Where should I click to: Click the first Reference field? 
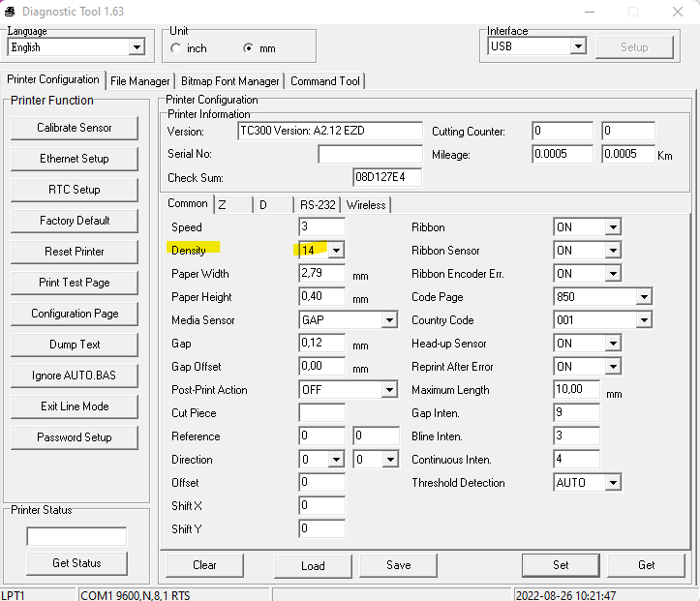click(321, 436)
